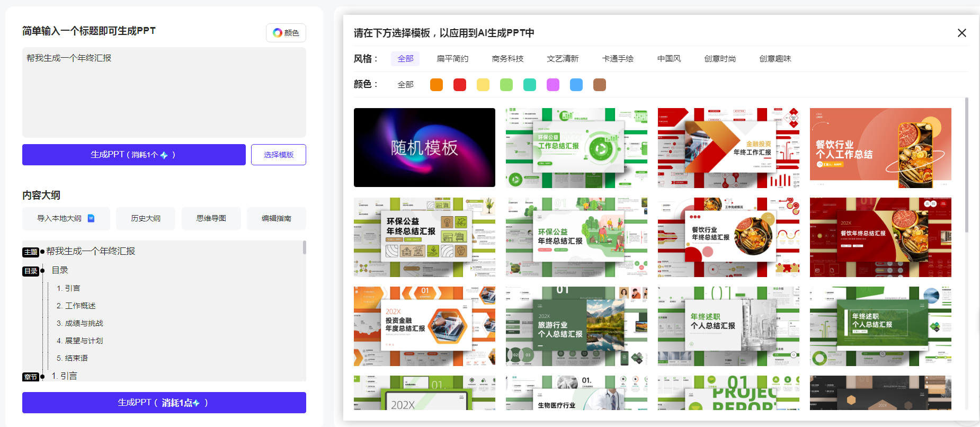Select 文艺清新 style filter

[563, 59]
